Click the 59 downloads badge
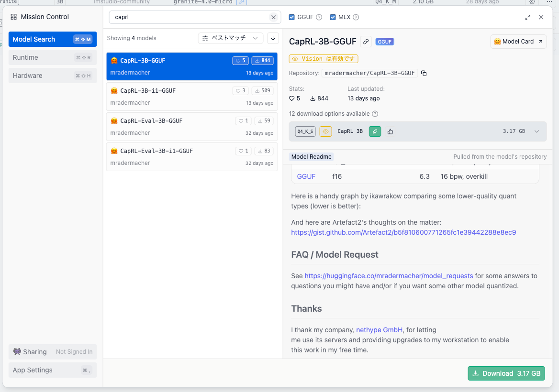This screenshot has width=559, height=392. (264, 120)
